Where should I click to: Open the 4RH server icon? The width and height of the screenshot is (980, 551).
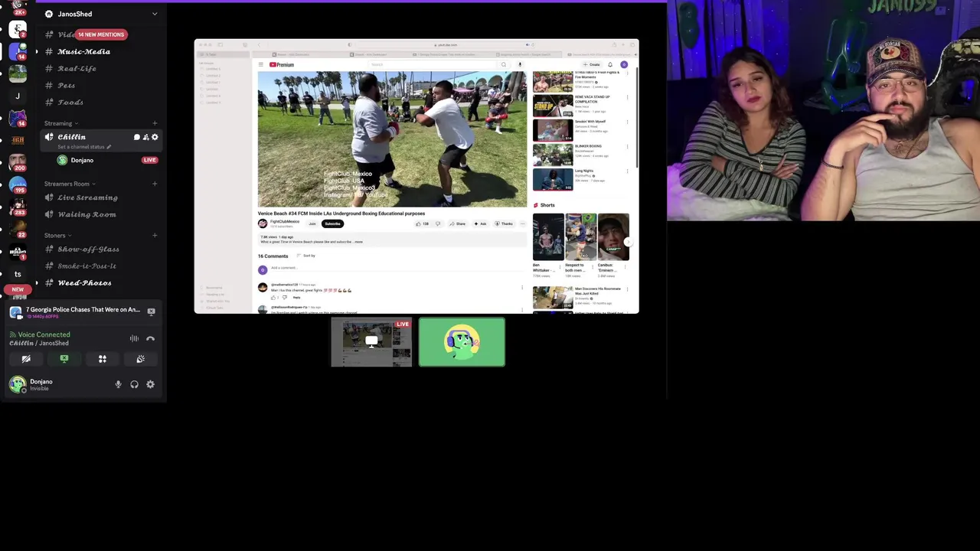coord(18,141)
